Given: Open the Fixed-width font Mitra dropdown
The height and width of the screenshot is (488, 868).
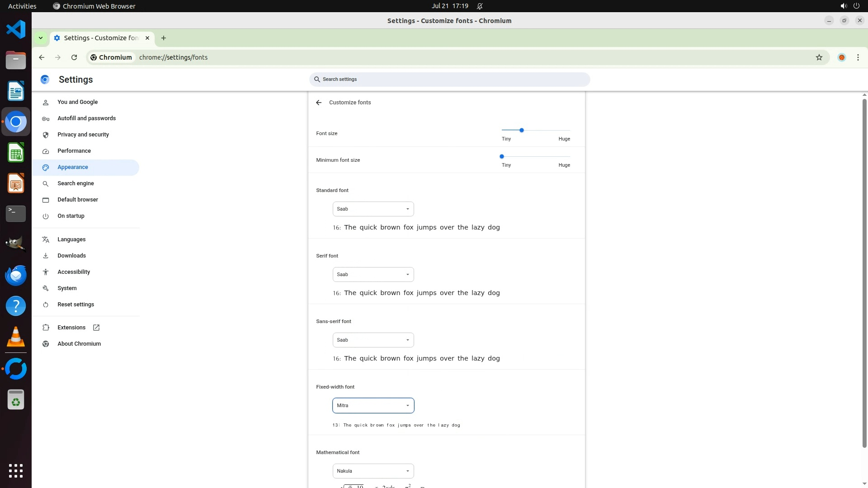Looking at the screenshot, I should pyautogui.click(x=373, y=405).
